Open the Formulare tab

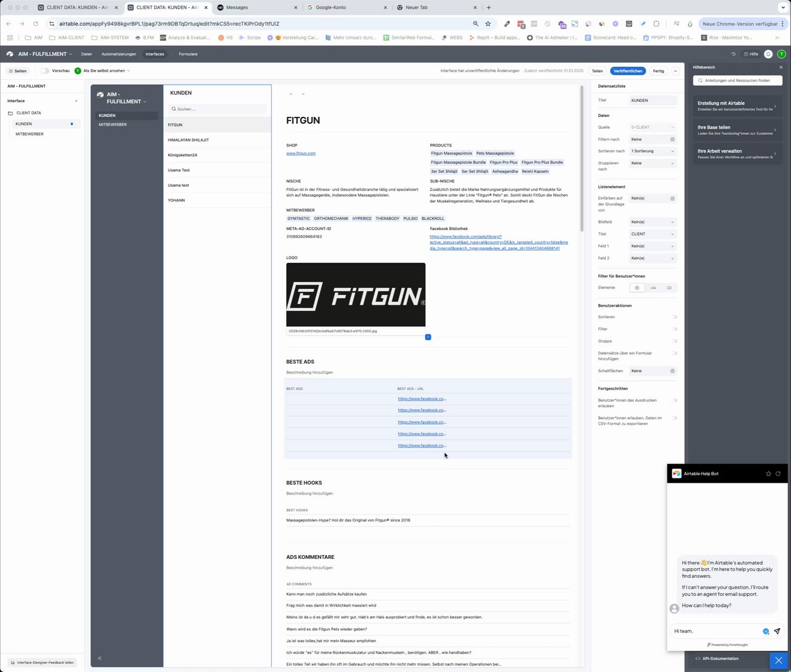188,54
